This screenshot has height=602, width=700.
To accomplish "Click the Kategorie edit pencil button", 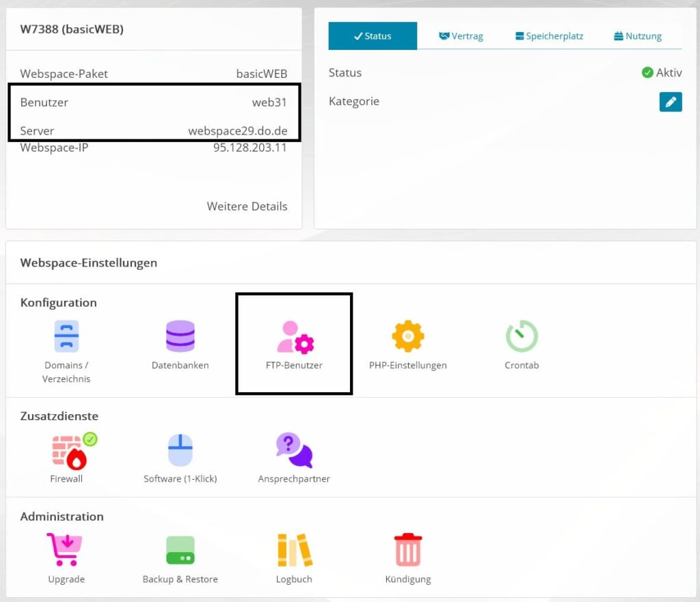I will (670, 102).
